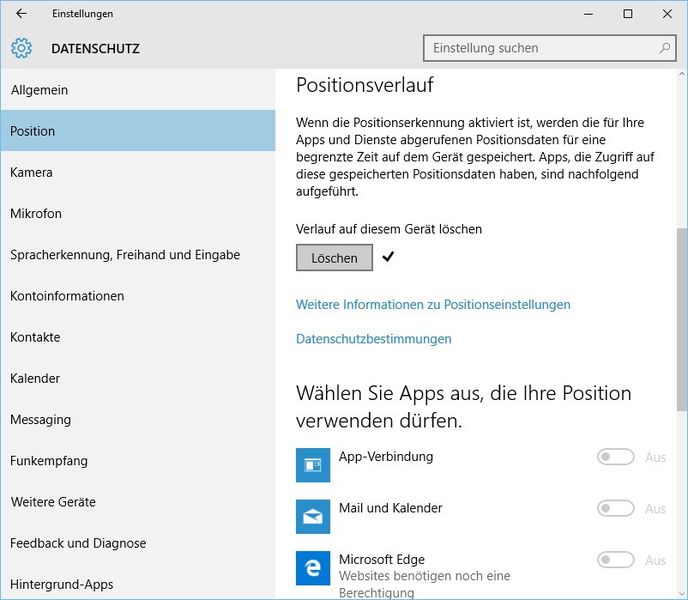
Task: Click the scrollbar up arrow
Action: coord(682,75)
